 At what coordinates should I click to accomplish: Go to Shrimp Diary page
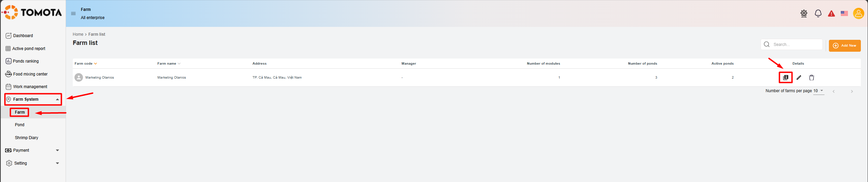click(27, 138)
